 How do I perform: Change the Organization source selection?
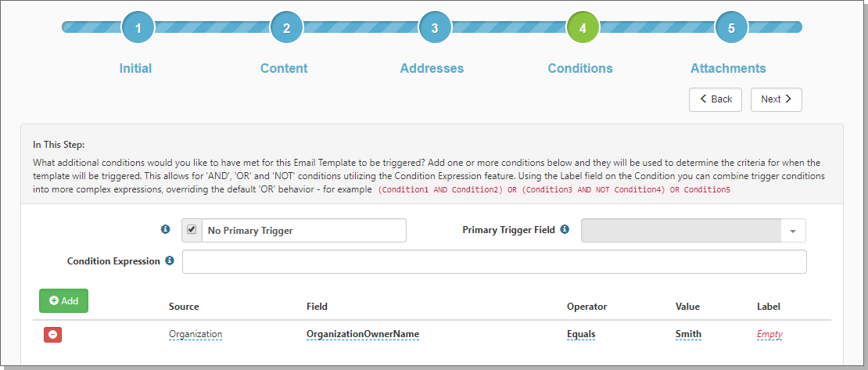(x=195, y=334)
